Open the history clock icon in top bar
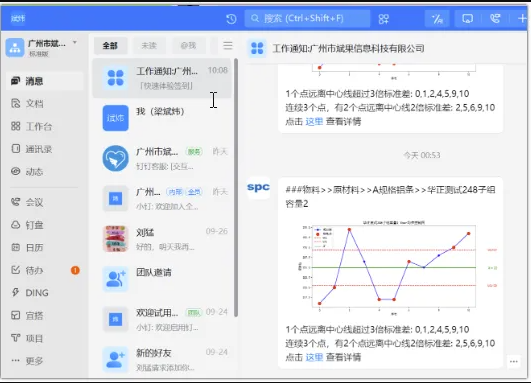This screenshot has width=531, height=383. point(231,19)
